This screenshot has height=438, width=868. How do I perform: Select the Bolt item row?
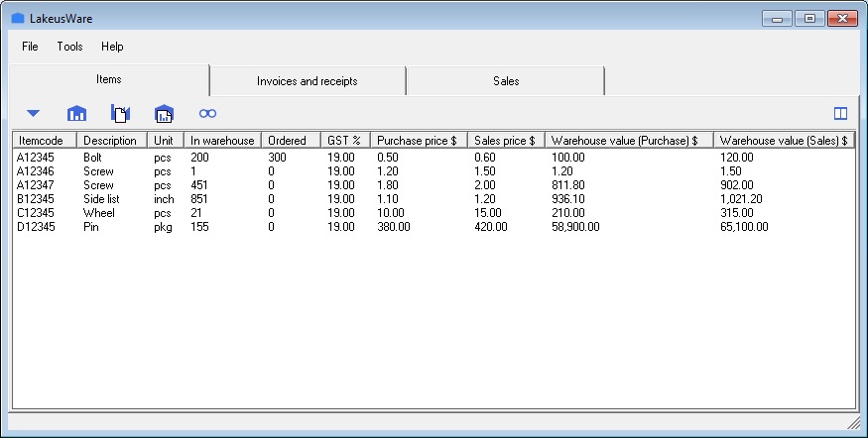tap(92, 158)
